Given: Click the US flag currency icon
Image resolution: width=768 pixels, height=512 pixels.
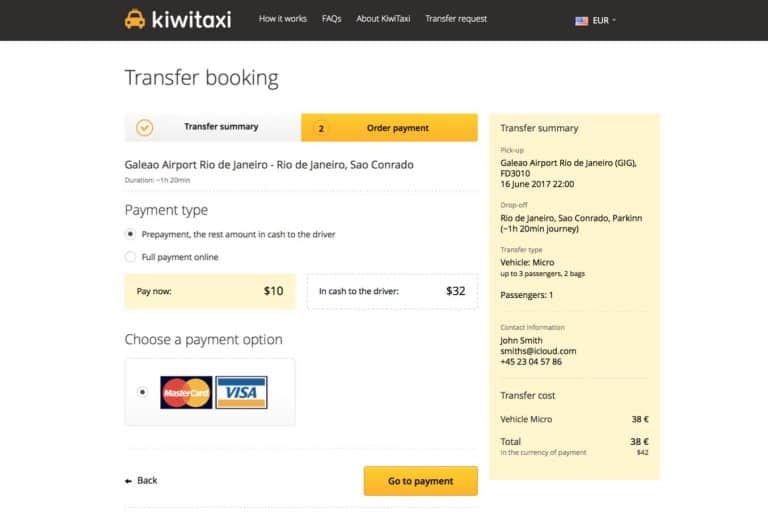Looking at the screenshot, I should (x=581, y=20).
